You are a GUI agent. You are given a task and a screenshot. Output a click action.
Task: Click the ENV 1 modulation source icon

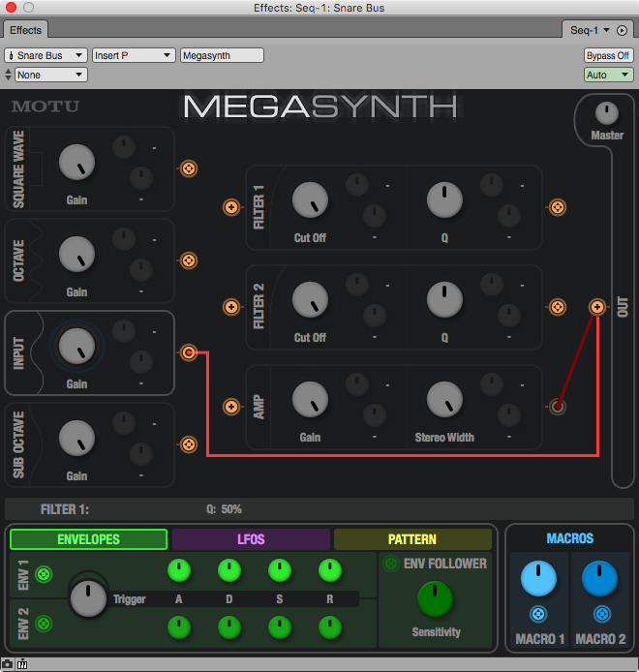(x=44, y=574)
